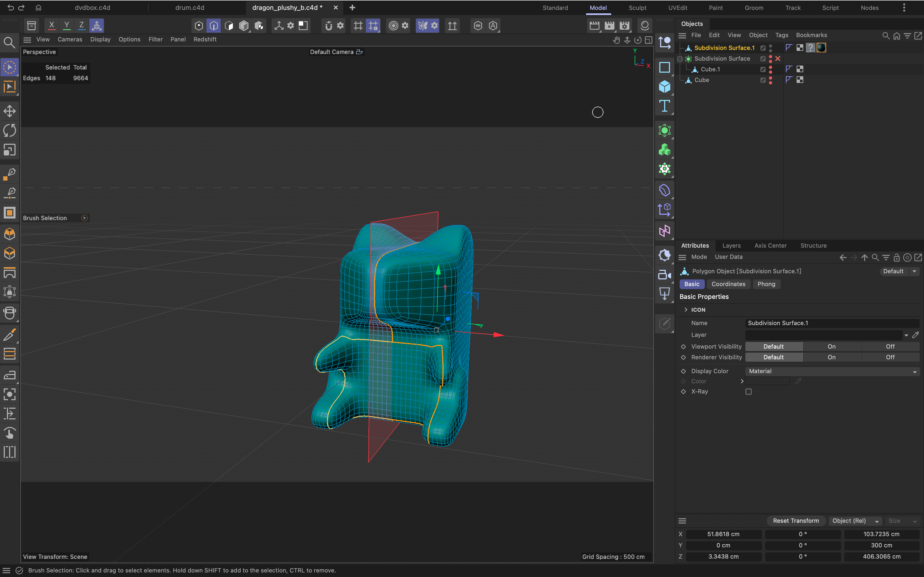Select the Move tool
924x577 pixels.
10,111
